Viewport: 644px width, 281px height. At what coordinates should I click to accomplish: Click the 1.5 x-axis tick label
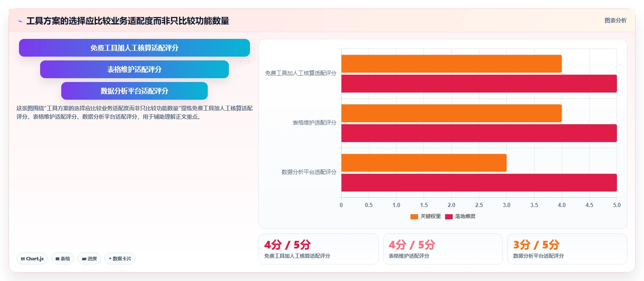click(x=424, y=205)
